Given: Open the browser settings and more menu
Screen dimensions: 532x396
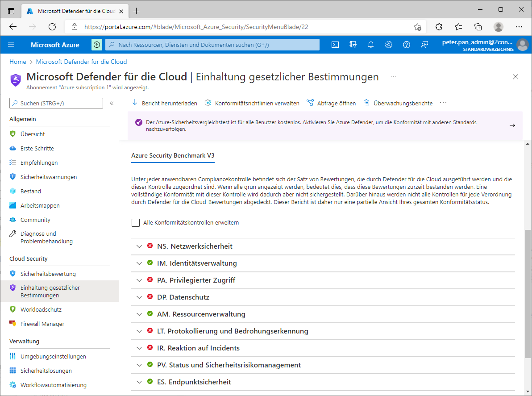Looking at the screenshot, I should tap(519, 27).
